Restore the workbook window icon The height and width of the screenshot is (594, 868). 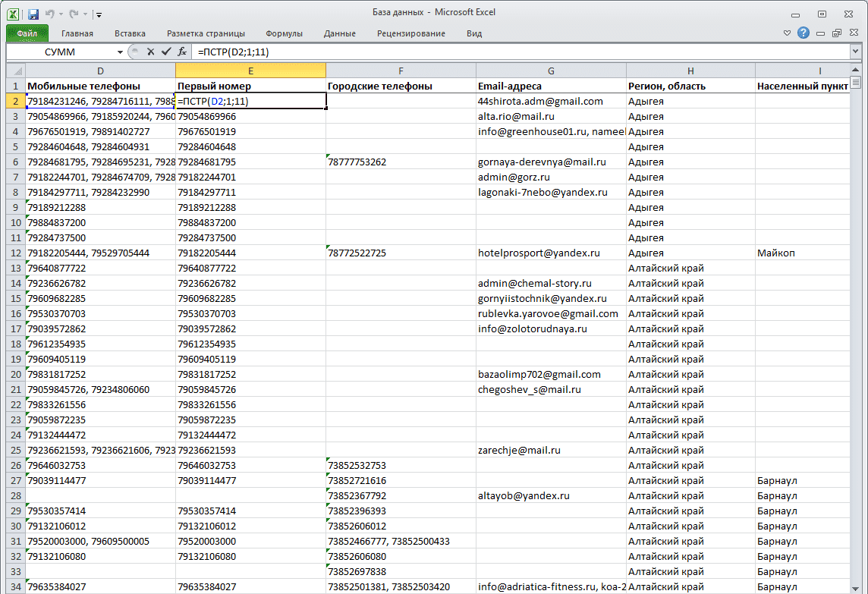pyautogui.click(x=837, y=33)
